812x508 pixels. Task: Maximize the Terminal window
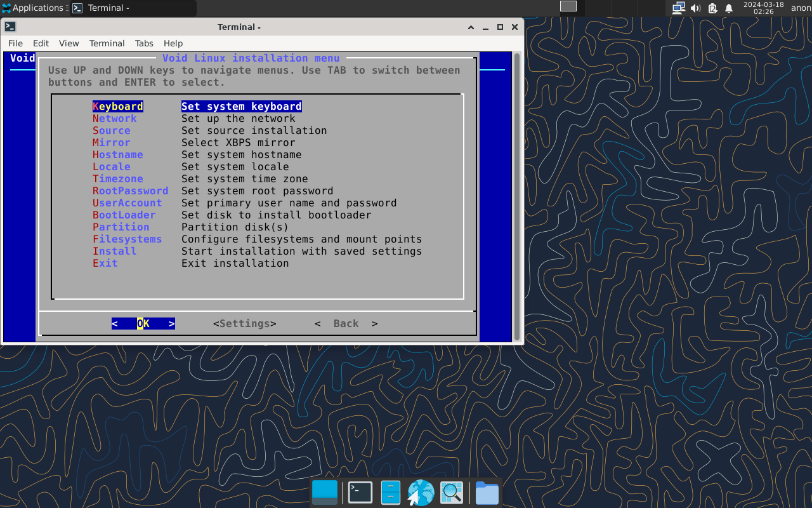coord(500,27)
